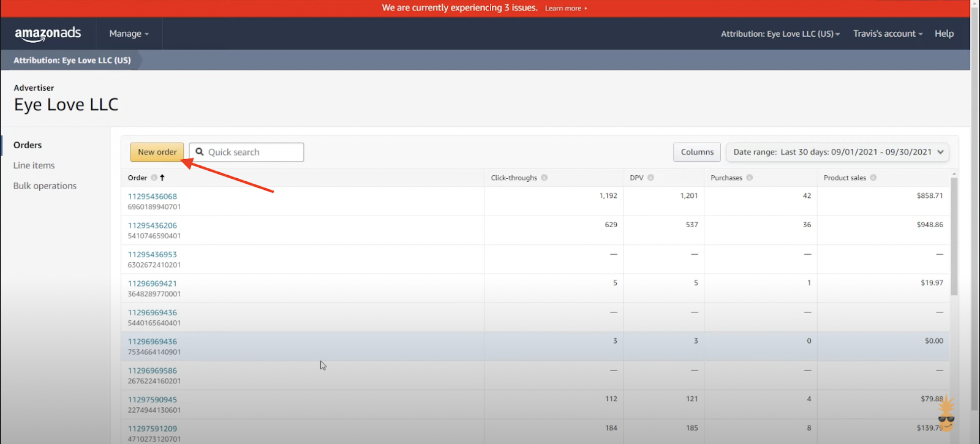Screen dimensions: 980x444
Task: Click the 121 DPV cell
Action: tap(692, 399)
